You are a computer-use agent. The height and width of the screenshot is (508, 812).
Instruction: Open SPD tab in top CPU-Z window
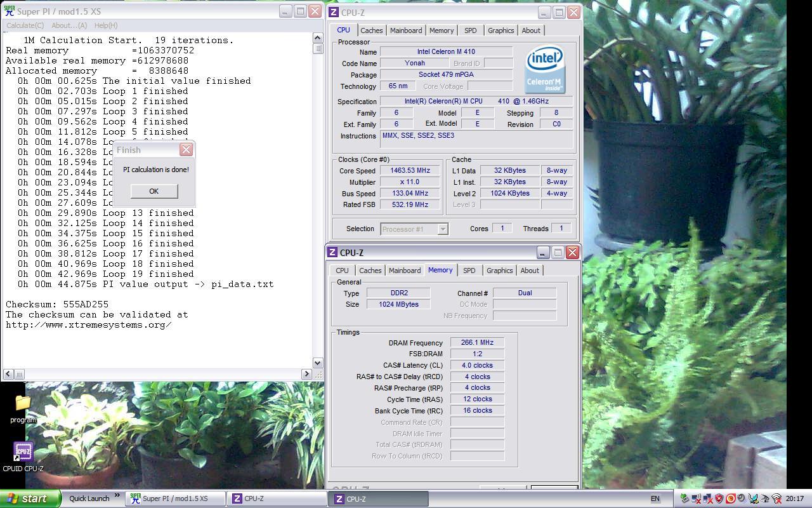click(x=470, y=30)
